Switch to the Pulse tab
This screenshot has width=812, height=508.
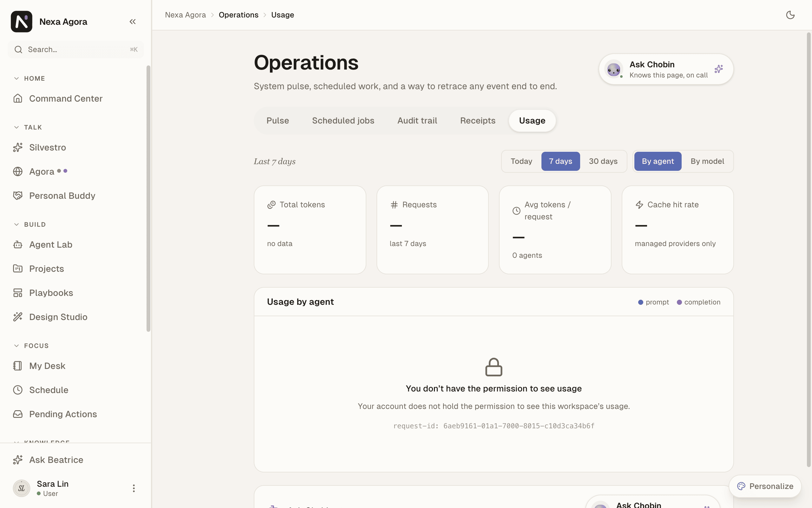278,121
